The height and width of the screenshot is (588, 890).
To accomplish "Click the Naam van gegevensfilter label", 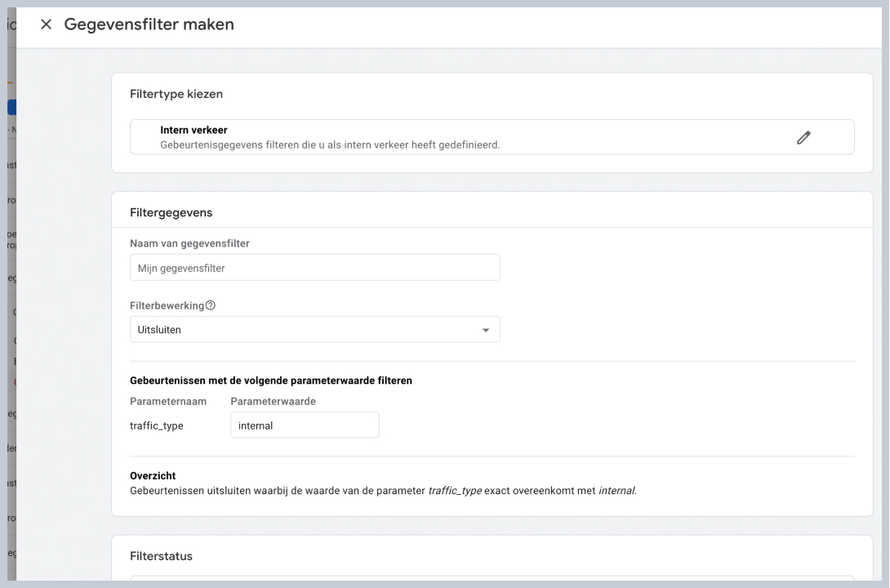I will 189,243.
